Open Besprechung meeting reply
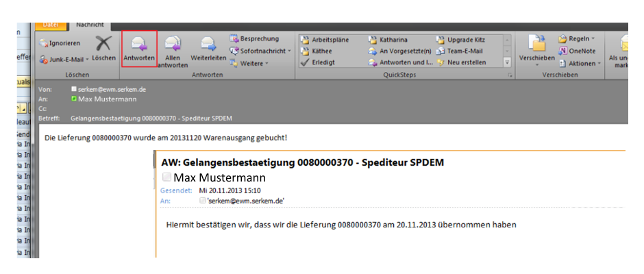Viewport: 644px width, 274px height. tap(258, 39)
